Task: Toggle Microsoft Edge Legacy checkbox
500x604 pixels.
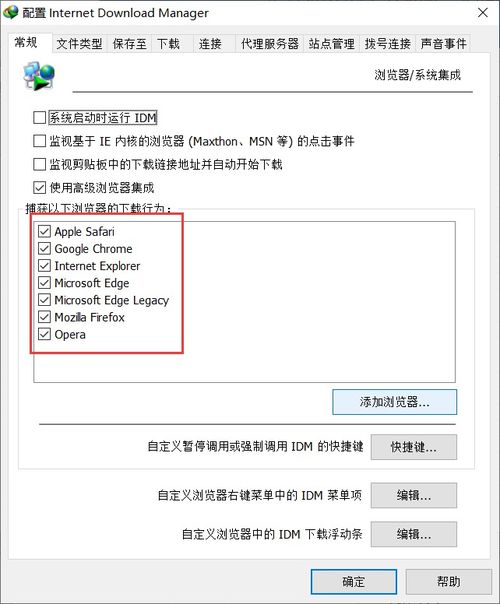Action: 44,300
